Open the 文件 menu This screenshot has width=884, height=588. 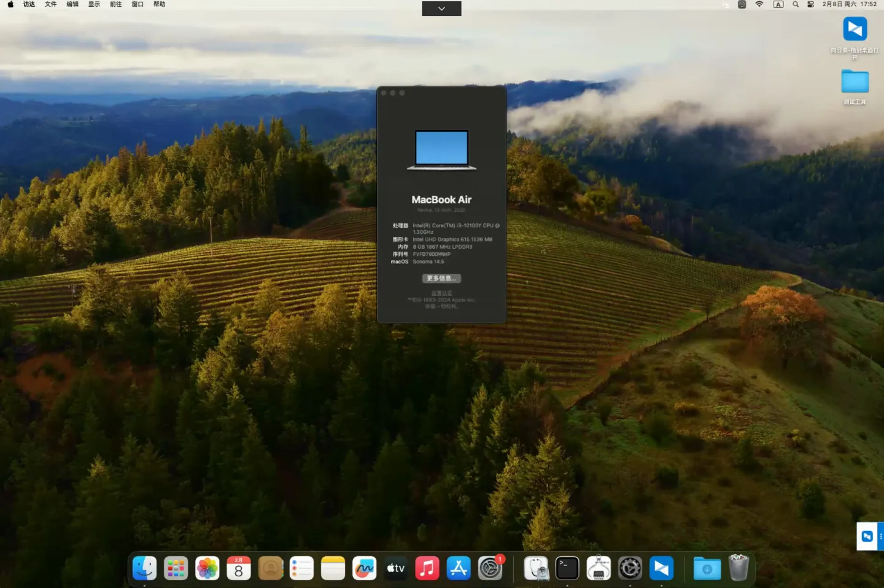coord(50,4)
